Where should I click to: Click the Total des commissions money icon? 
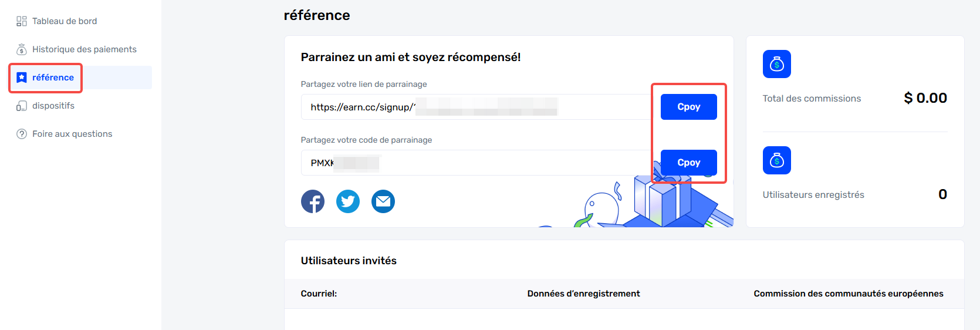point(777,64)
